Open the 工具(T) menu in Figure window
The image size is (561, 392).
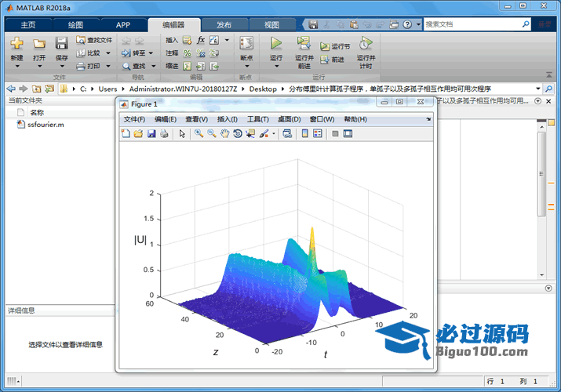257,119
